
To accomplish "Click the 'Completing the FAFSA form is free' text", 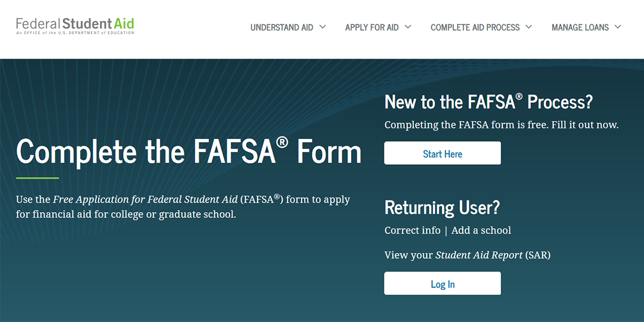I will coord(501,125).
